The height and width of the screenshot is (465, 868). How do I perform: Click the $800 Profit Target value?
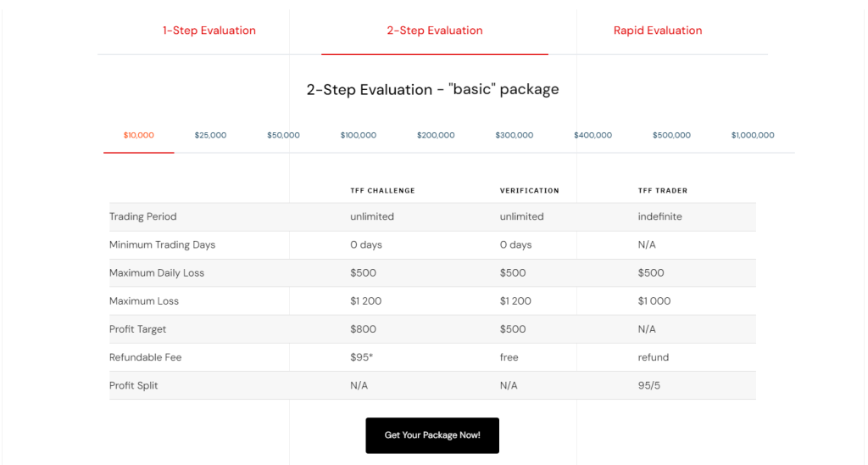(363, 329)
